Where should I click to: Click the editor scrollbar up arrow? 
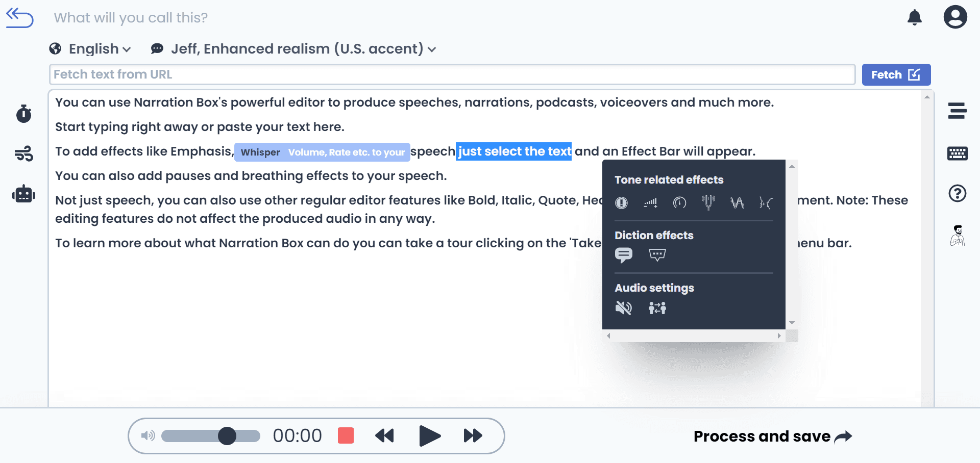(x=927, y=96)
